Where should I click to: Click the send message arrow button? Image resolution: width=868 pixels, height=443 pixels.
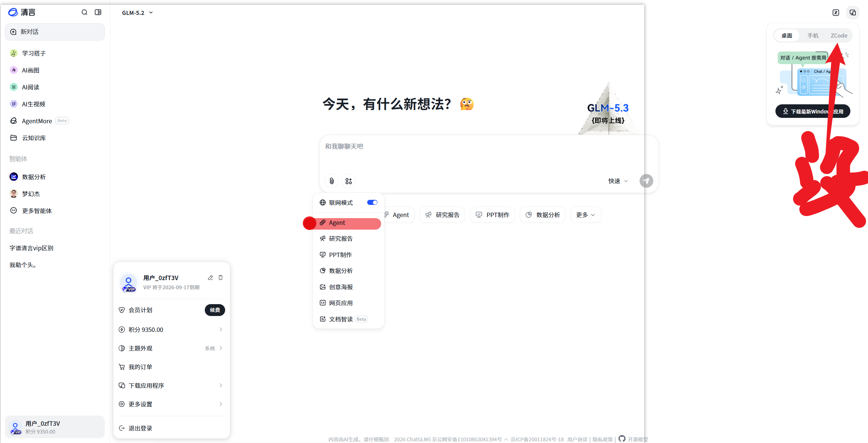(646, 181)
